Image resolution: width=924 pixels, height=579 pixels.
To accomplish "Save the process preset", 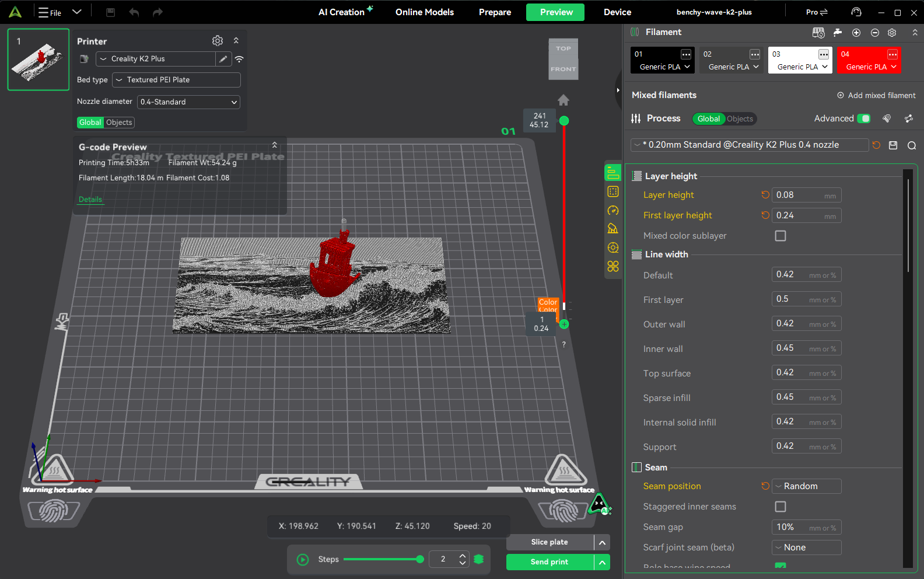I will [x=893, y=145].
